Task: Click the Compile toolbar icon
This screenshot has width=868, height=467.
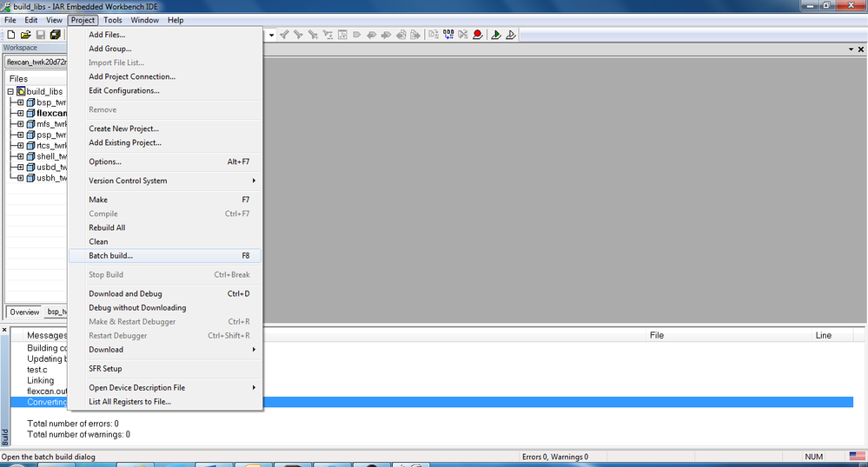Action: (434, 35)
